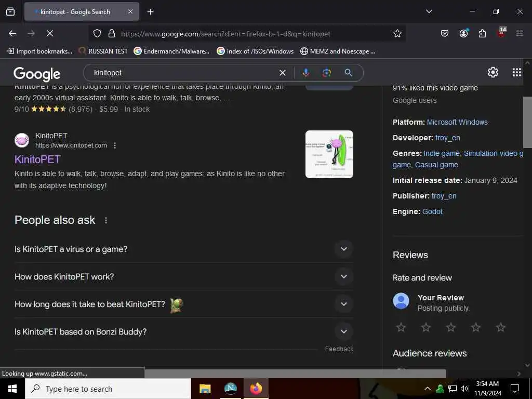Viewport: 532px width, 399px height.
Task: Expand Is KinitoPET a virus or a game
Action: tap(183, 249)
